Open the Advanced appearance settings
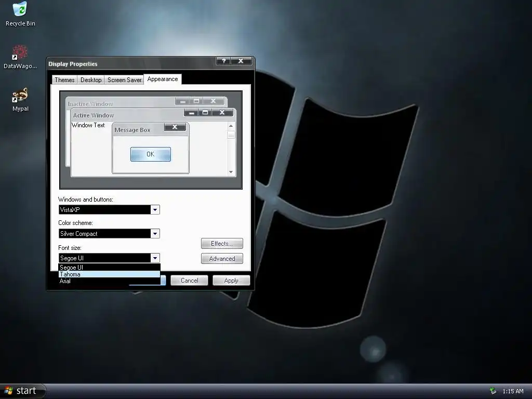This screenshot has height=399, width=532. pos(222,259)
